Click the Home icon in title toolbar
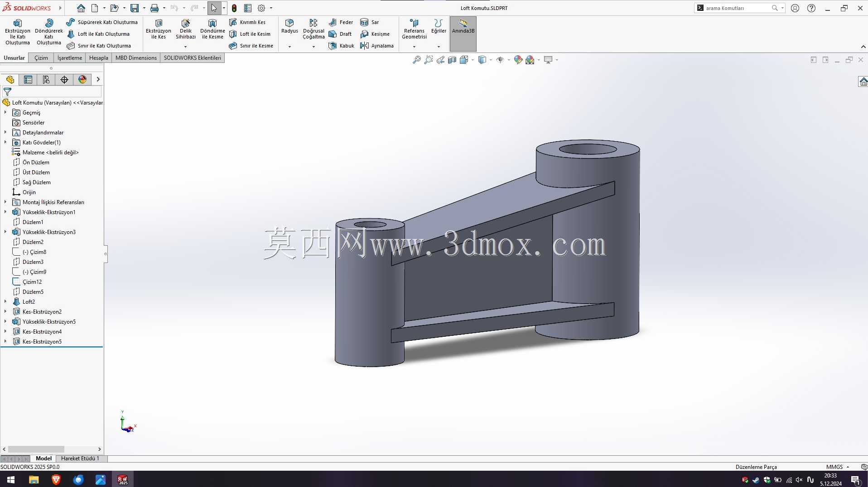Viewport: 868px width, 487px height. (81, 8)
